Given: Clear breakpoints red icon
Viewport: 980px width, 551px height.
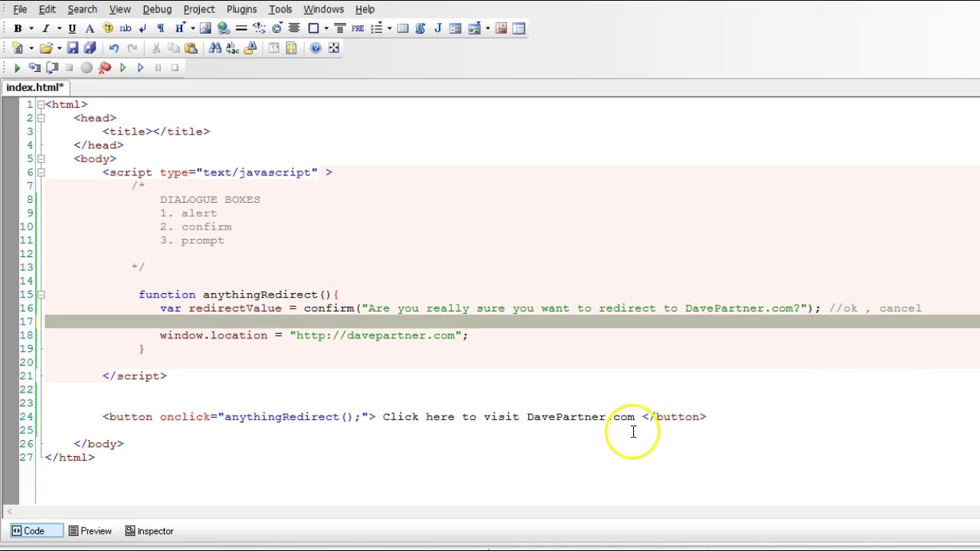Looking at the screenshot, I should coord(105,67).
